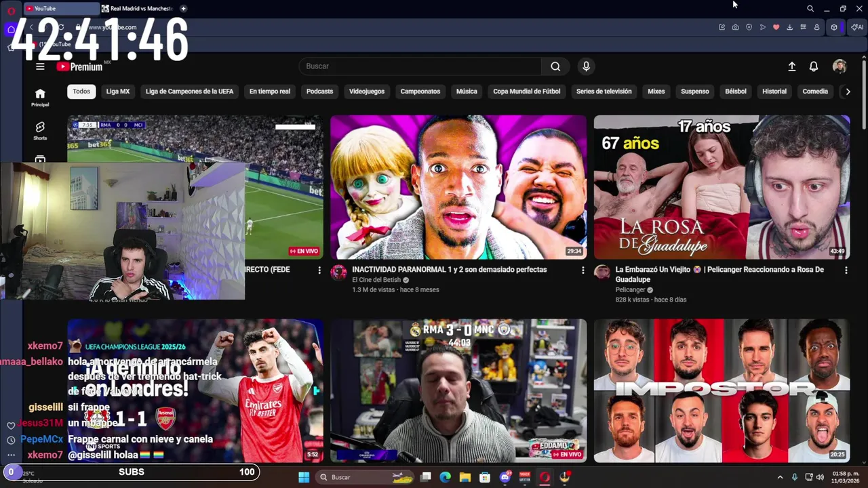
Task: Click the Pelicanger channel avatar
Action: coord(601,272)
